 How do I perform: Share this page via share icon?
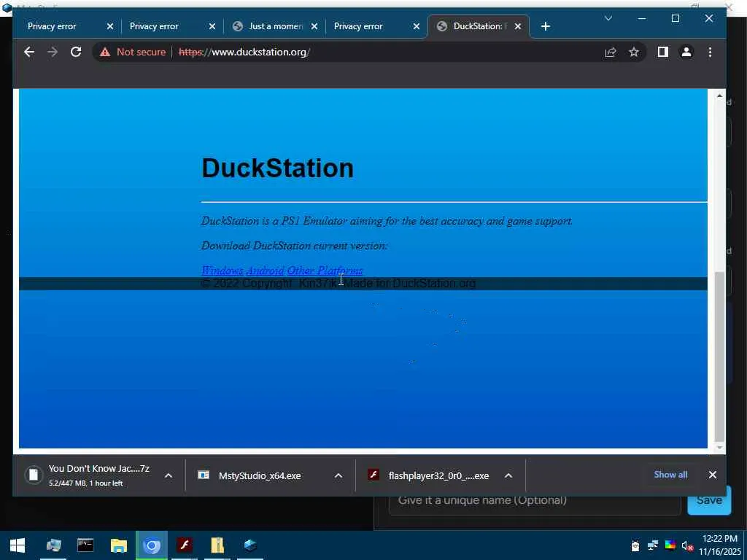pyautogui.click(x=611, y=52)
